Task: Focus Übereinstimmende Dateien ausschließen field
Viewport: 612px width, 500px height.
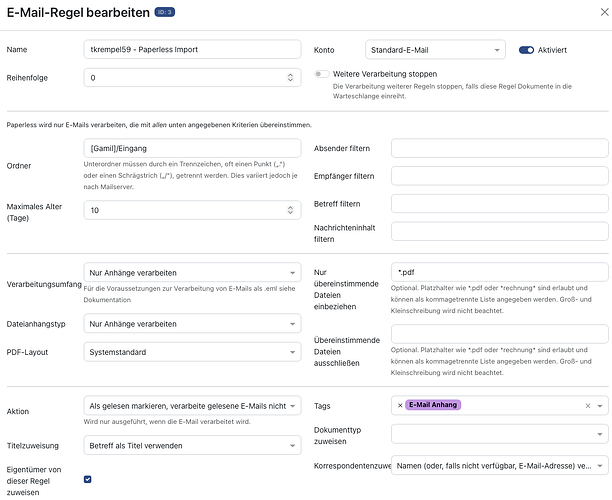Action: click(500, 334)
